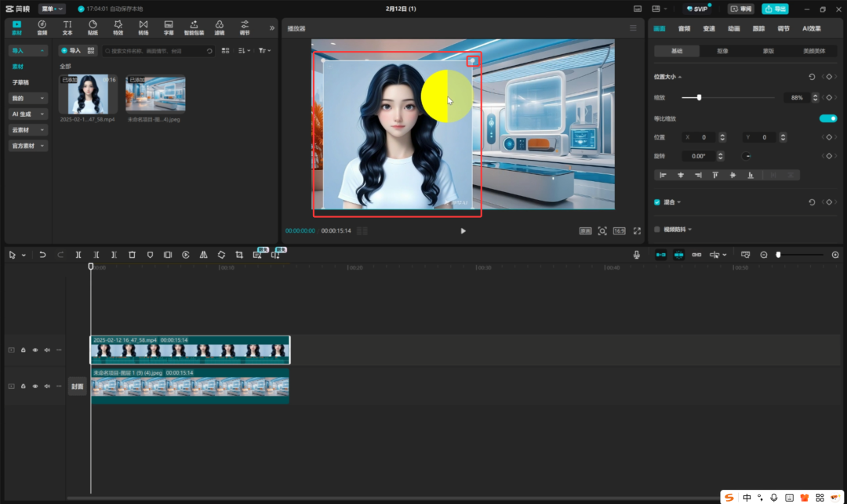
Task: Switch to the 变速 (Speed) tab
Action: (x=709, y=28)
